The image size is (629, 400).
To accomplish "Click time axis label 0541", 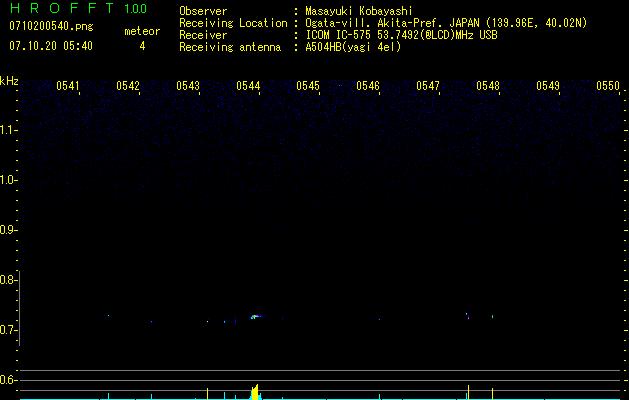I will click(x=68, y=86).
